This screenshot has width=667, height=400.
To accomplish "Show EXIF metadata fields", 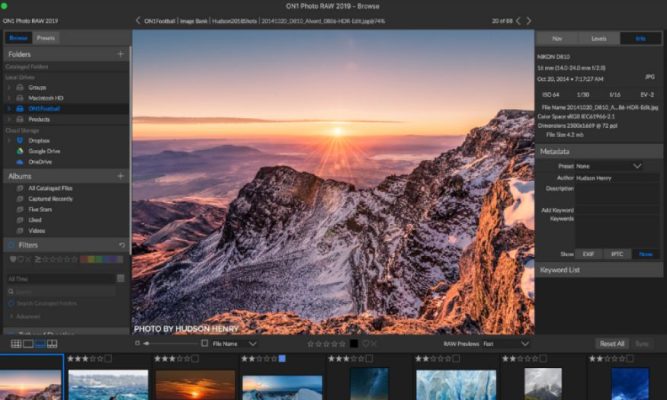I will coord(589,254).
